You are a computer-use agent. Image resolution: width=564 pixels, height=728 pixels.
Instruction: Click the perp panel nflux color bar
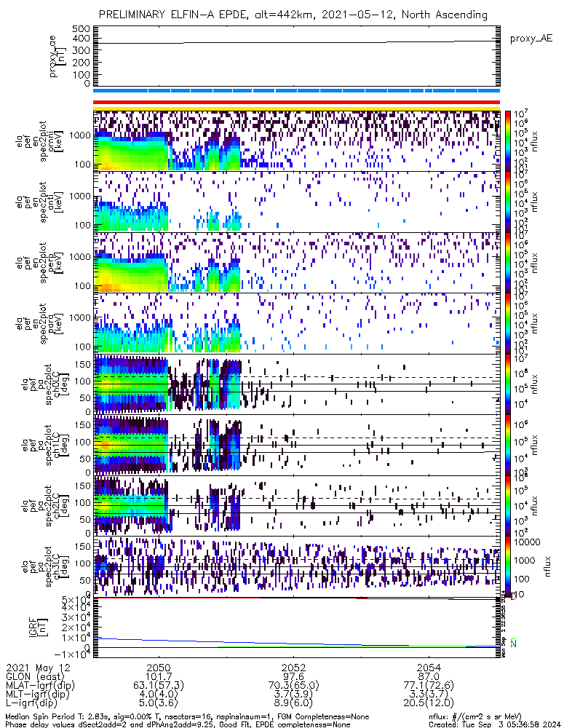508,263
